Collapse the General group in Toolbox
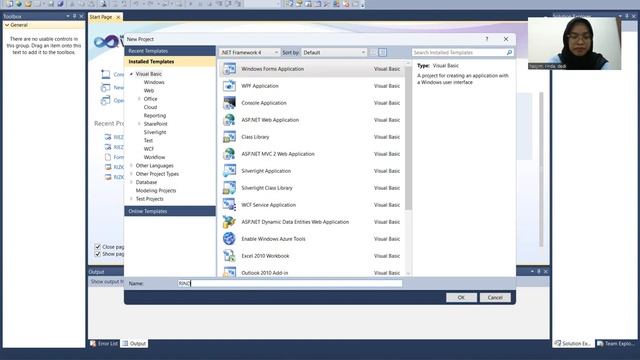Viewport: 640px width, 360px height. pyautogui.click(x=7, y=25)
